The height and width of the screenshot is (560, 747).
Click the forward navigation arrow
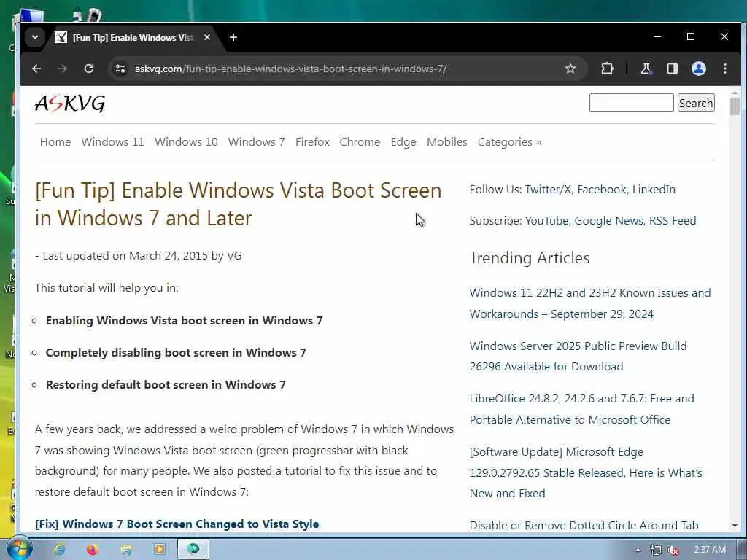tap(63, 69)
